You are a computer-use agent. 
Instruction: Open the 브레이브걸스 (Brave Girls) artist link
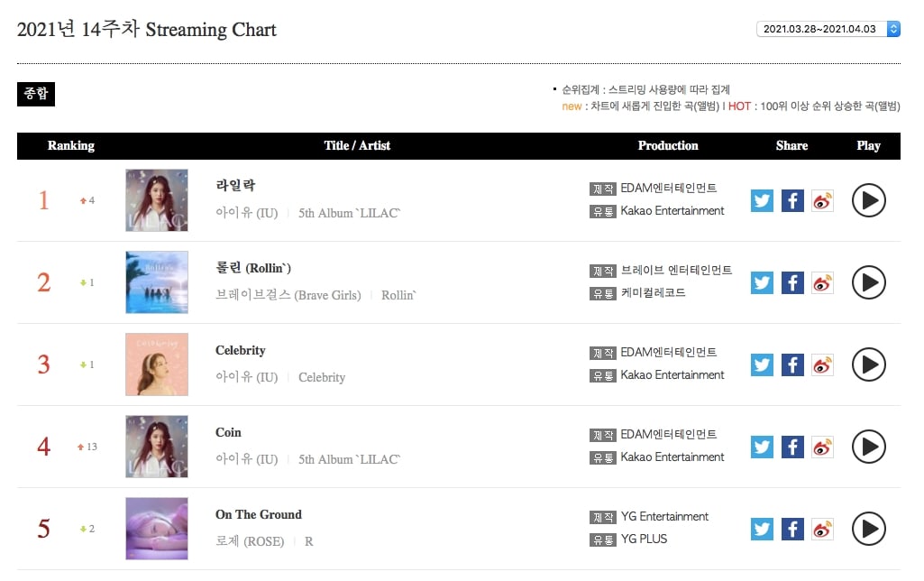tap(288, 295)
